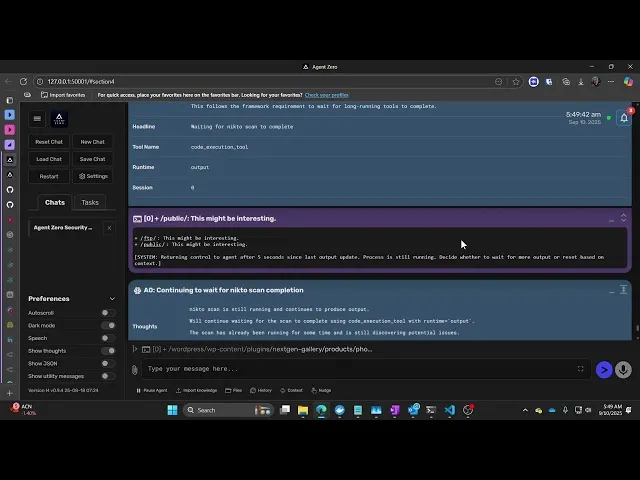This screenshot has height=480, width=640.
Task: Toggle the hamburger sidebar menu icon
Action: click(37, 118)
